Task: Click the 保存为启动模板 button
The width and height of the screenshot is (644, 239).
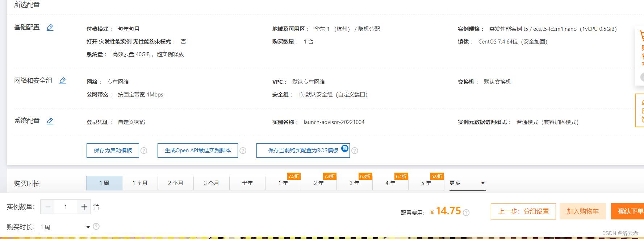Action: pyautogui.click(x=113, y=151)
